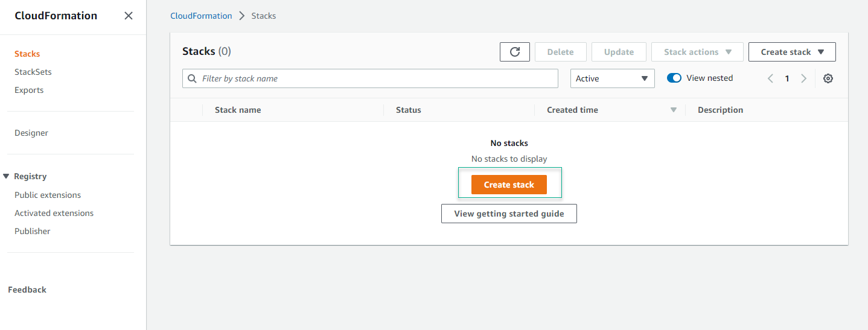The height and width of the screenshot is (330, 868).
Task: Click the Description column header
Action: [720, 110]
